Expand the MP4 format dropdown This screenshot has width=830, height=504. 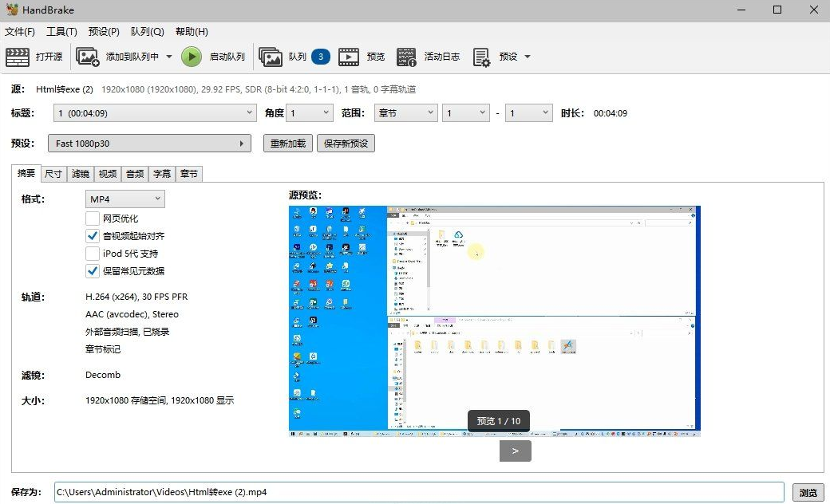coord(125,199)
